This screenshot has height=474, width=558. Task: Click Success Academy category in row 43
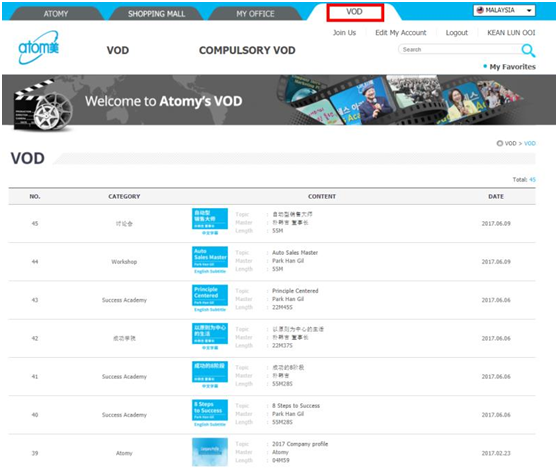(x=124, y=300)
